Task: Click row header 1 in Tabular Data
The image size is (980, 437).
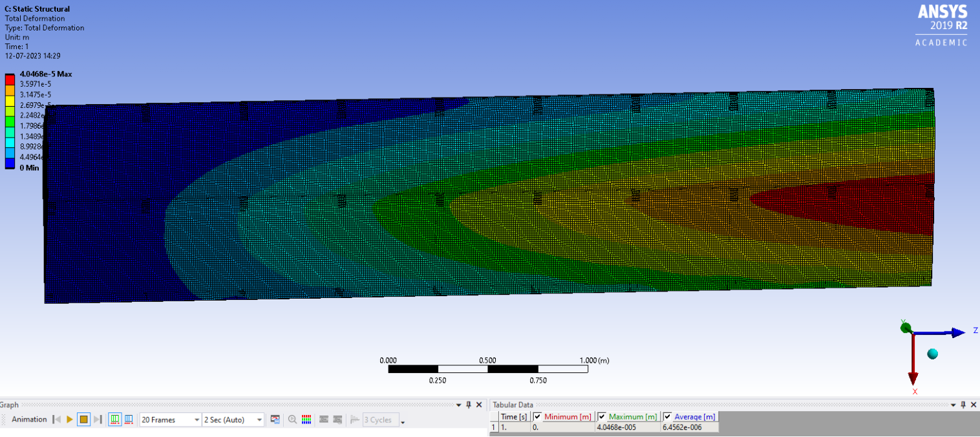Action: 495,427
